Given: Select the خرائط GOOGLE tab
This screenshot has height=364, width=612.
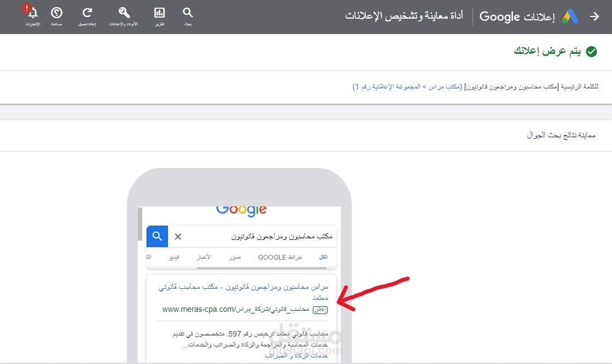Looking at the screenshot, I should (280, 257).
